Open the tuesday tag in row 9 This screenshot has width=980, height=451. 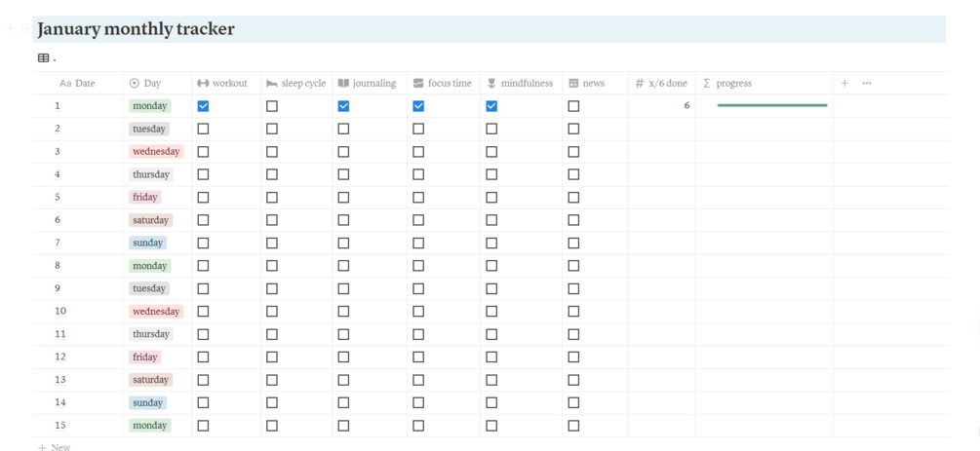149,288
